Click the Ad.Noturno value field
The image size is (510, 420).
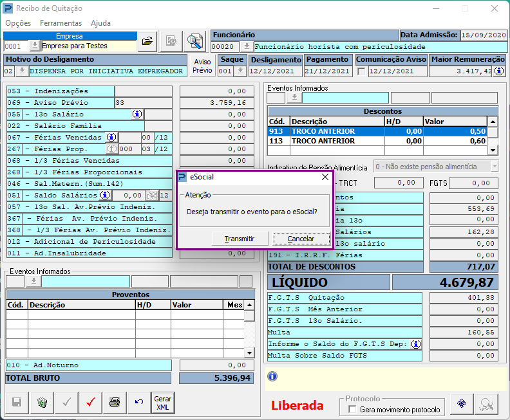(216, 365)
